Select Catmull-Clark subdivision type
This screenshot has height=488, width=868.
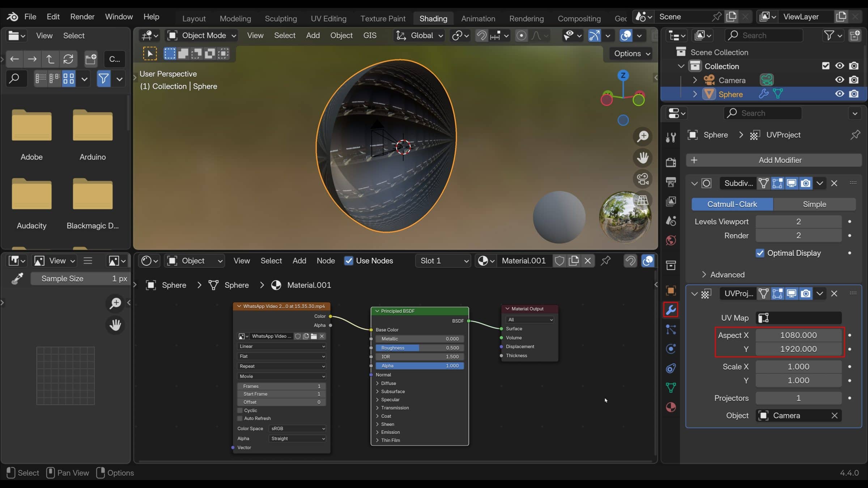coord(732,204)
